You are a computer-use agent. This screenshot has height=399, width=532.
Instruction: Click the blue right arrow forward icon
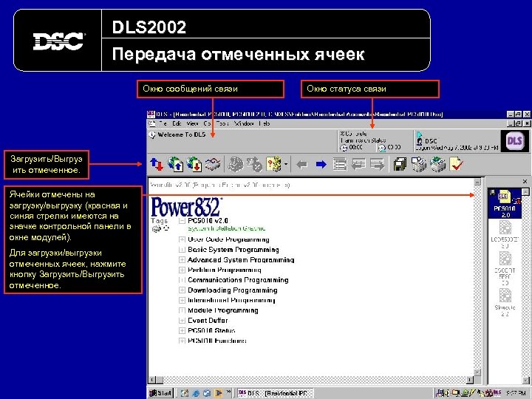tap(321, 165)
